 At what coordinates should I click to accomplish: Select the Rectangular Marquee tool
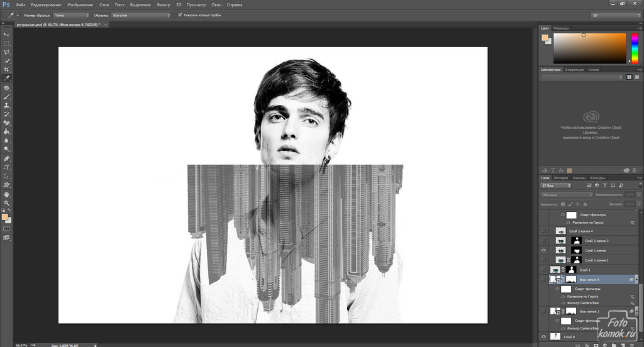(x=7, y=43)
